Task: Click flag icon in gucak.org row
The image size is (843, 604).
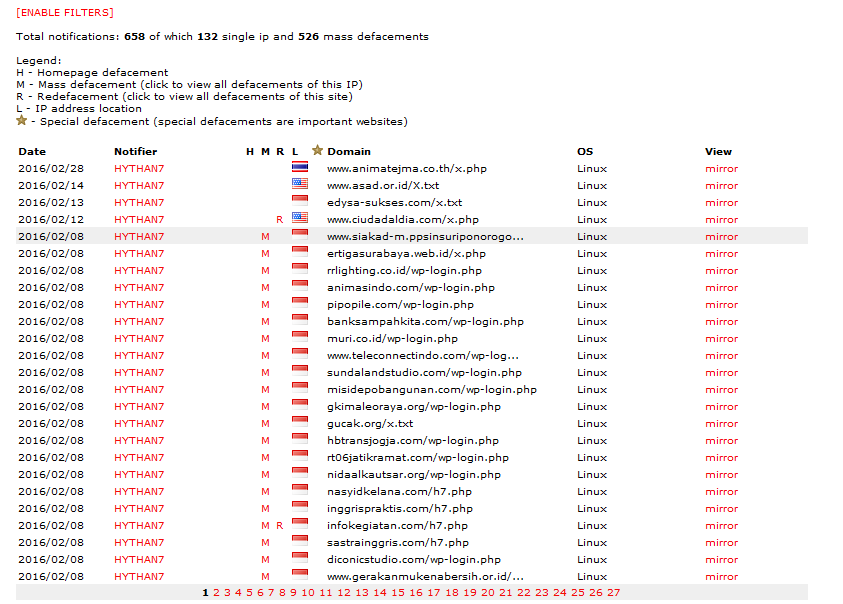Action: pos(299,422)
